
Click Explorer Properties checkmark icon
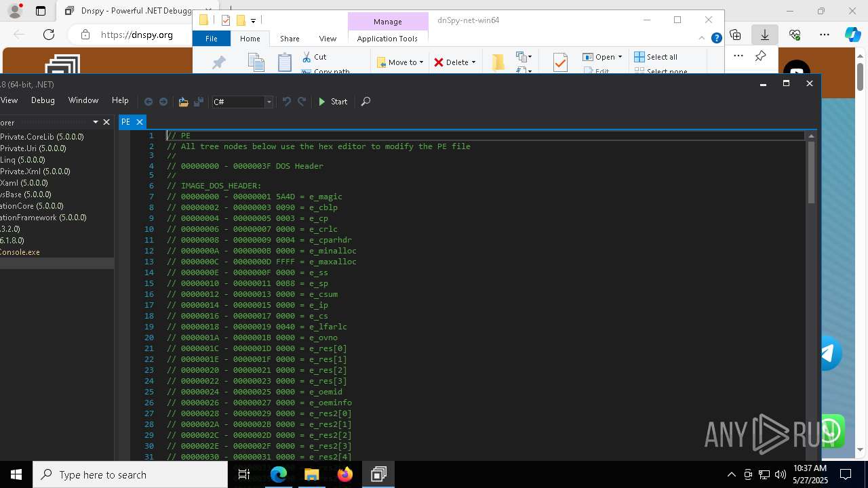[x=560, y=62]
